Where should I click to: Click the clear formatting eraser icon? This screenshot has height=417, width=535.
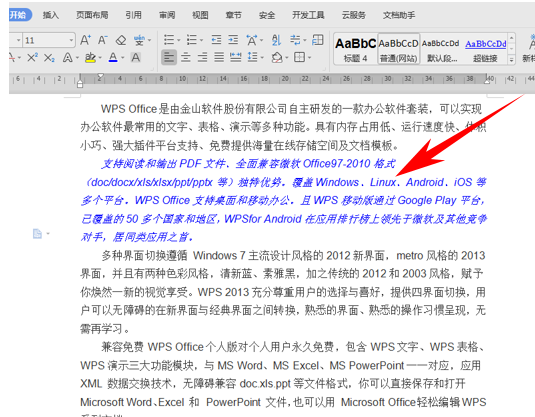click(121, 40)
